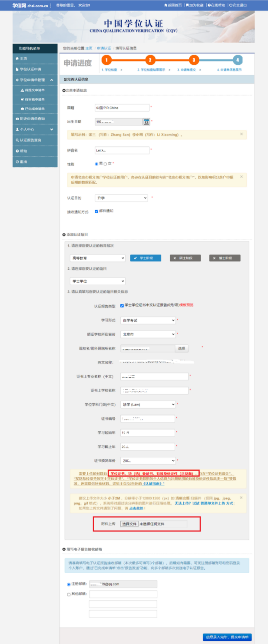Dismiss the pinyin name example notice

pyautogui.click(x=242, y=134)
